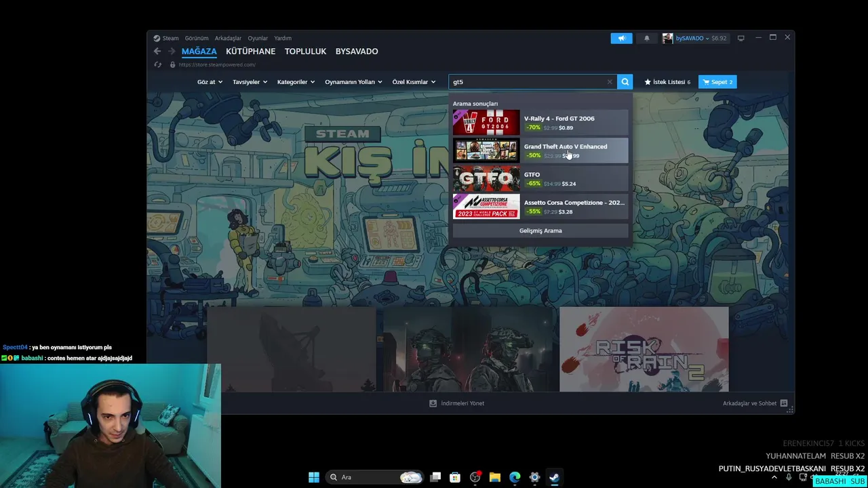Click the magnifier search button
The width and height of the screenshot is (868, 488).
(x=625, y=82)
